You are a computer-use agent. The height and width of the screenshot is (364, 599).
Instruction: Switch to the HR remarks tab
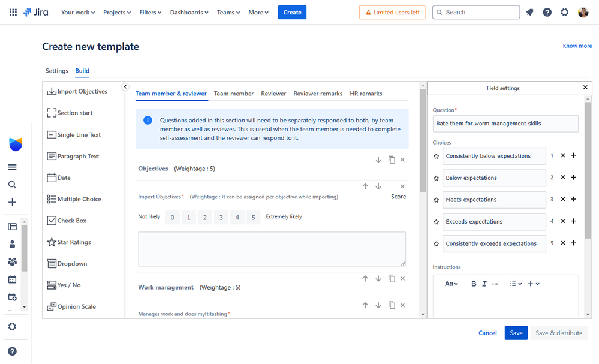pos(366,93)
